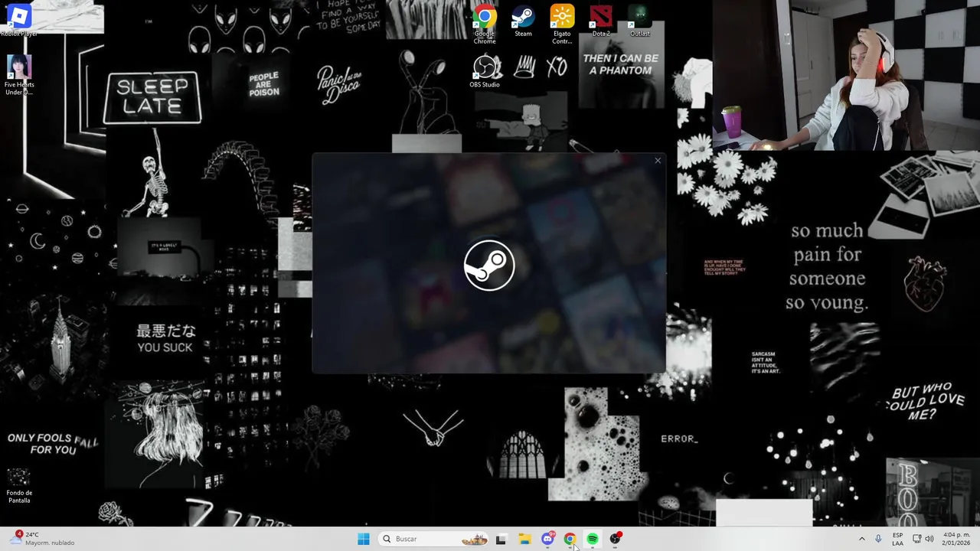Close the Steam loading splash window
Image resolution: width=980 pixels, height=551 pixels.
point(658,161)
